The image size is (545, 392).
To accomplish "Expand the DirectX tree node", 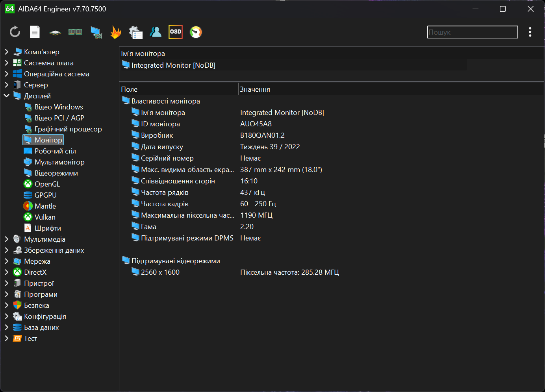I will coord(7,272).
